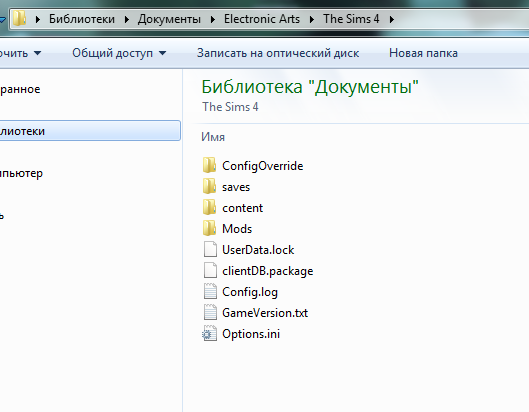Select the clientDB.package file icon
The height and width of the screenshot is (412, 529).
click(210, 270)
